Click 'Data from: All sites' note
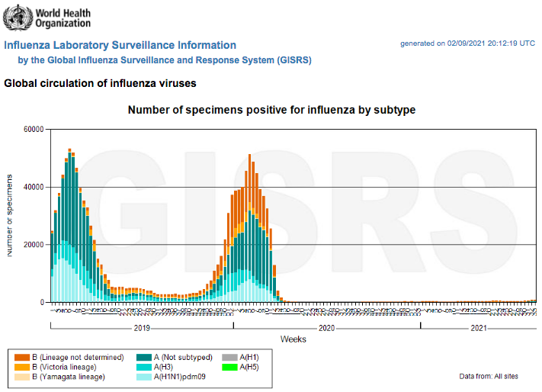 (x=489, y=377)
